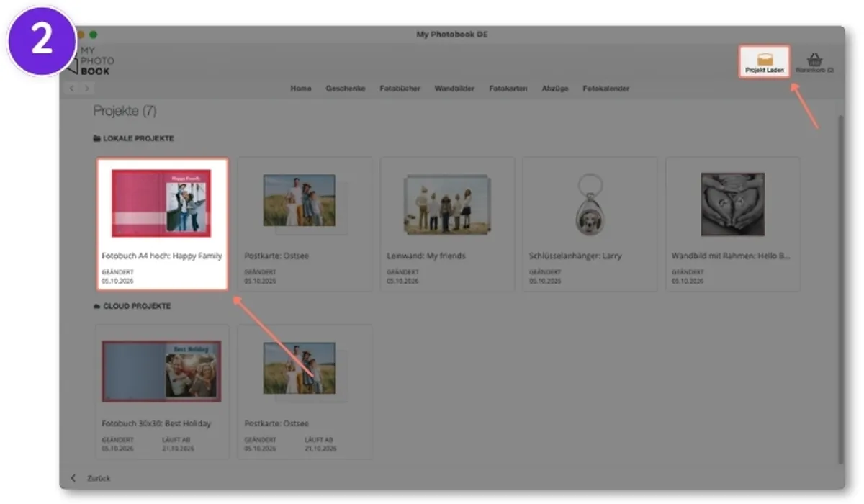Open local Postkarte Ostsee thumbnail
Screen dimensions: 864x504
point(300,202)
